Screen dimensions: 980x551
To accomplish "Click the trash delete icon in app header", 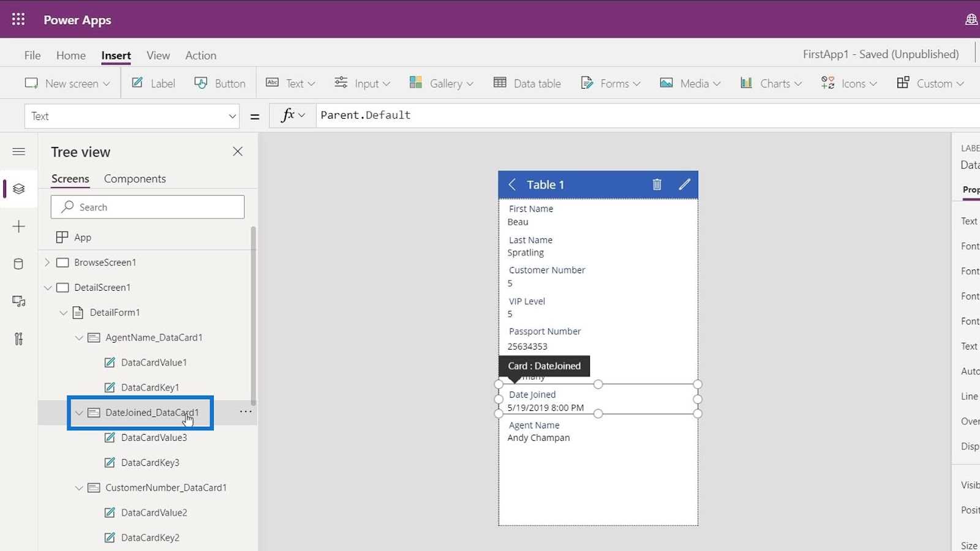I will pyautogui.click(x=657, y=184).
